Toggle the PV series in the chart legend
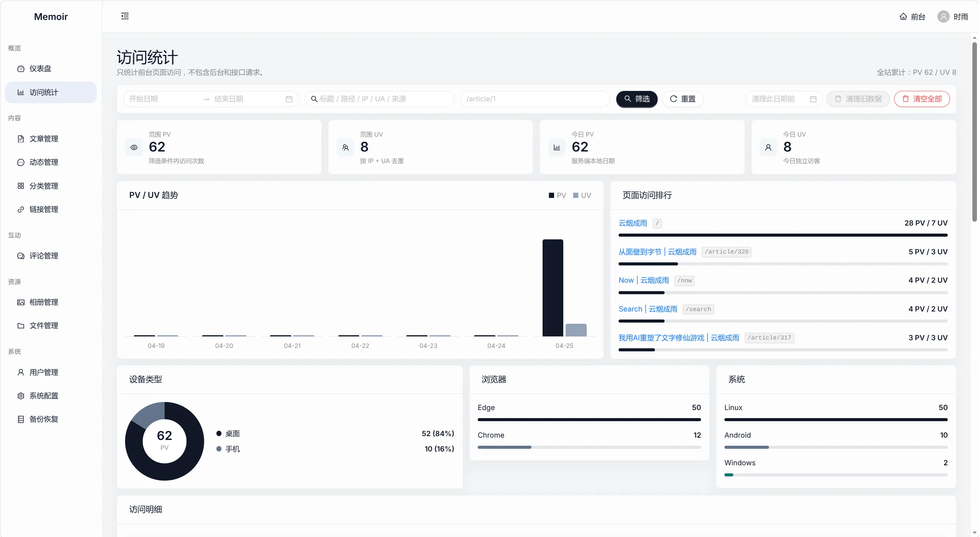980x537 pixels. [x=557, y=195]
